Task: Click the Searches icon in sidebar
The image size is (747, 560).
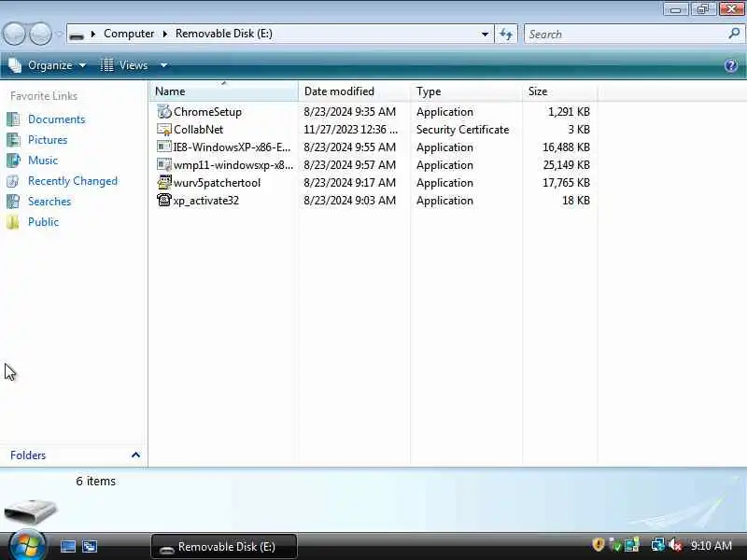Action: (x=13, y=202)
